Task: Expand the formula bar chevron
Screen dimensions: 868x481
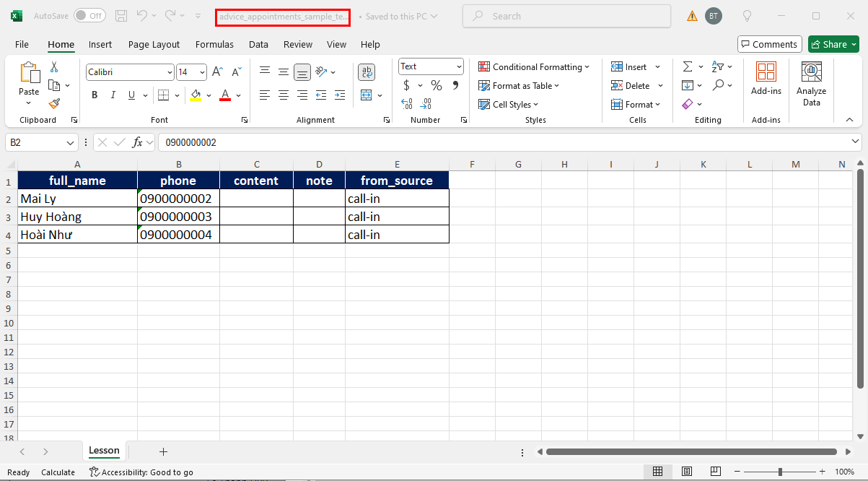Action: tap(856, 142)
